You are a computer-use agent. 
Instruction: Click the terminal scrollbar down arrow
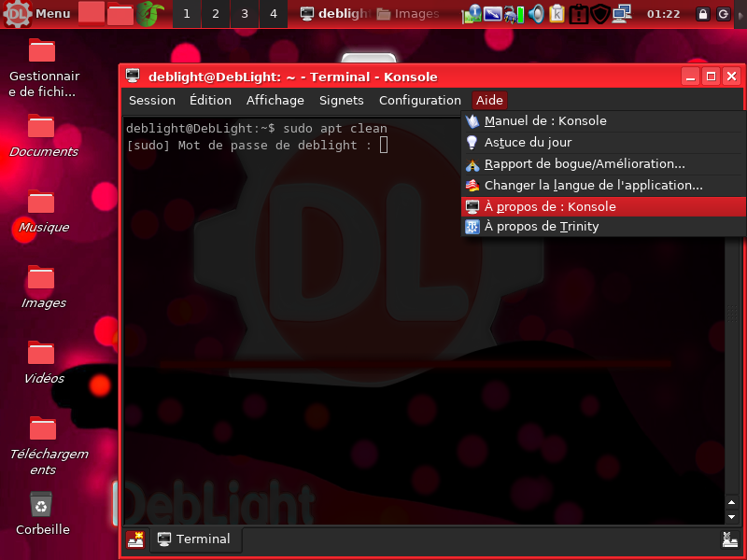(x=732, y=515)
